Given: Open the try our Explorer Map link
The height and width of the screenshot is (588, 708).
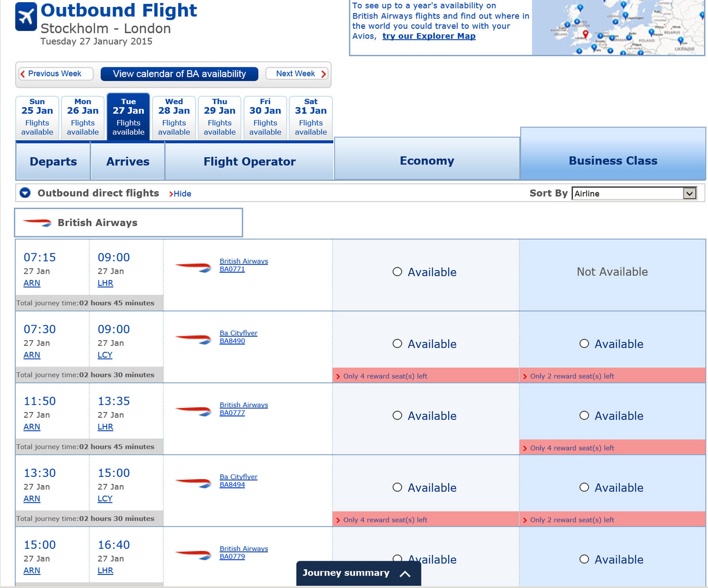Looking at the screenshot, I should 429,36.
